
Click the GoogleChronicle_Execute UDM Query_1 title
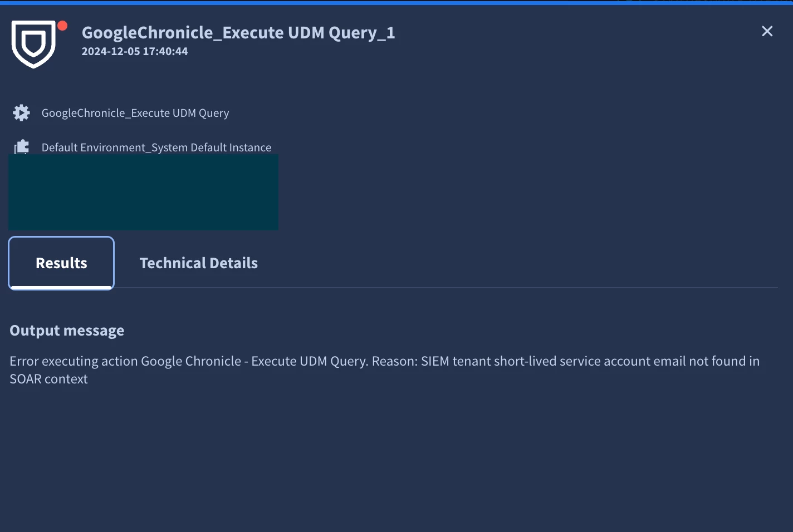point(238,33)
